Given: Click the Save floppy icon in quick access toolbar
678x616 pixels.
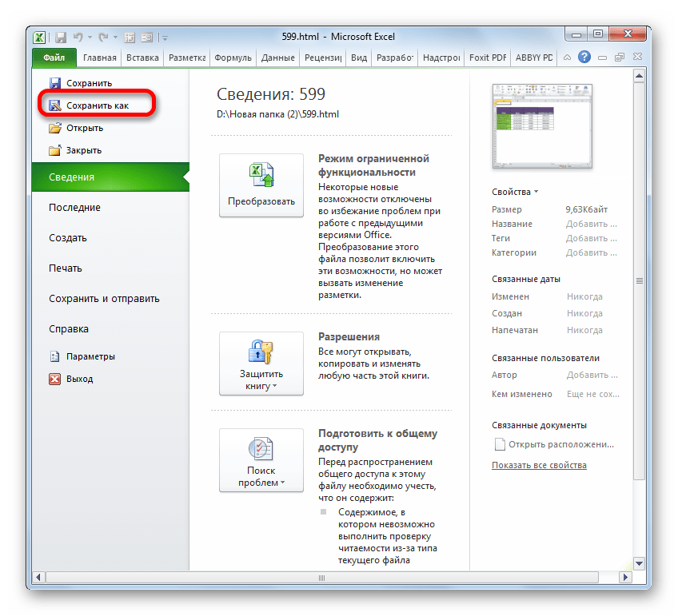Looking at the screenshot, I should [x=61, y=38].
